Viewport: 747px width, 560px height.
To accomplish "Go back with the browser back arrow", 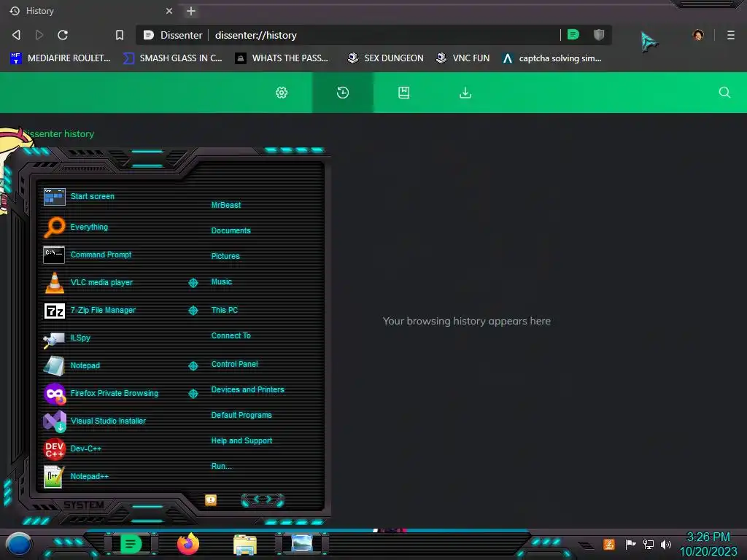I will click(x=16, y=35).
